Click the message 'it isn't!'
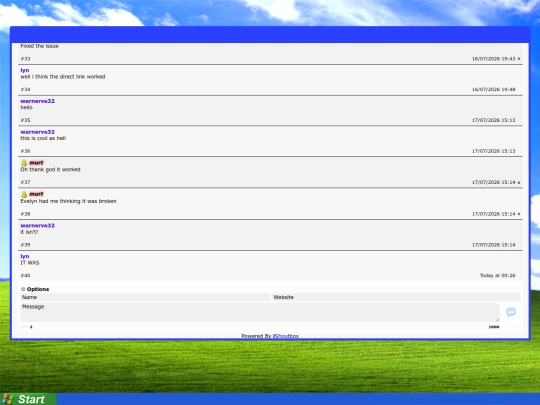The image size is (540, 405). tap(29, 232)
